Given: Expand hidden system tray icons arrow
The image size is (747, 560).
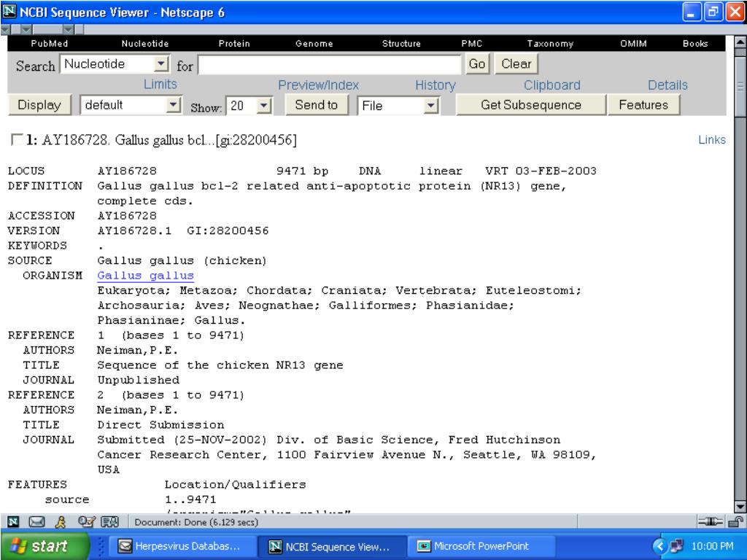Looking at the screenshot, I should coord(659,545).
